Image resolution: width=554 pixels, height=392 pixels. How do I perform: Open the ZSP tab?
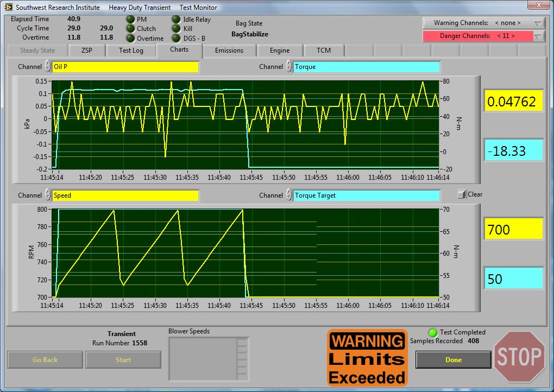(x=87, y=50)
